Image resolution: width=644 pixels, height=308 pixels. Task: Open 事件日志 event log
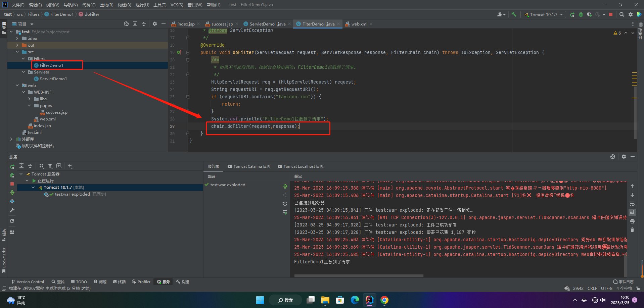point(623,282)
